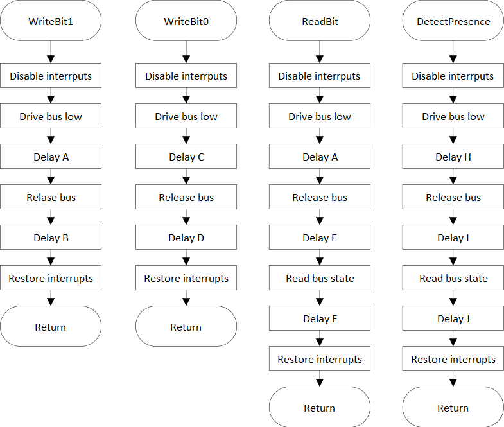Image resolution: width=504 pixels, height=427 pixels.
Task: Click the Delay D process box
Action: pyautogui.click(x=186, y=238)
